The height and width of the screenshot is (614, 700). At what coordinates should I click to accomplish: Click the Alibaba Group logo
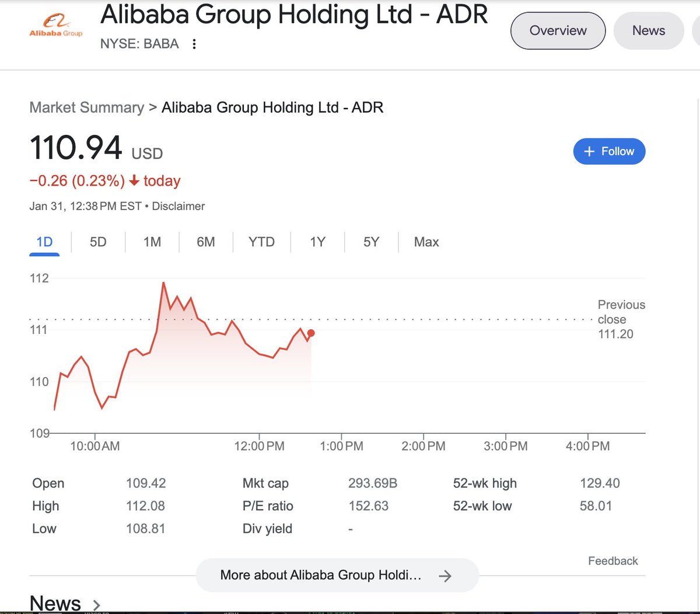click(56, 26)
